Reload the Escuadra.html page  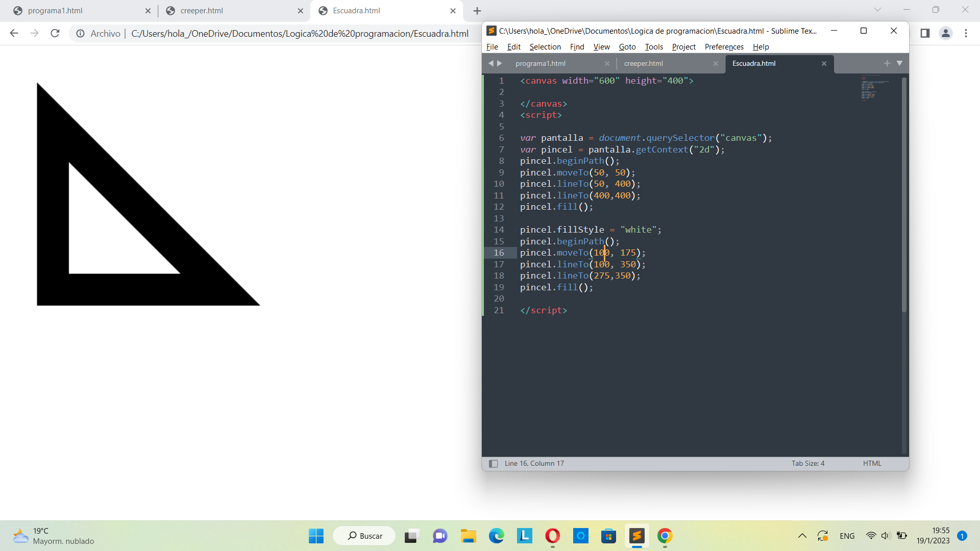click(x=55, y=33)
